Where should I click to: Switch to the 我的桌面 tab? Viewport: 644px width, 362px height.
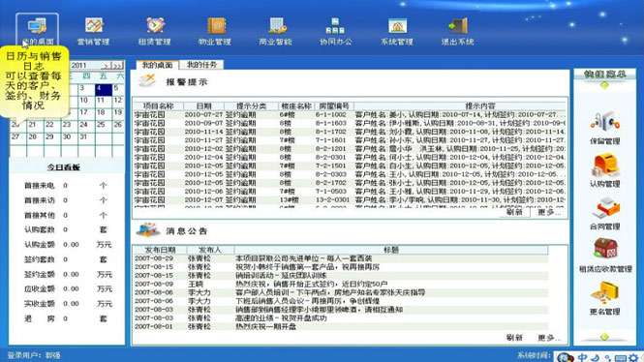pyautogui.click(x=157, y=65)
